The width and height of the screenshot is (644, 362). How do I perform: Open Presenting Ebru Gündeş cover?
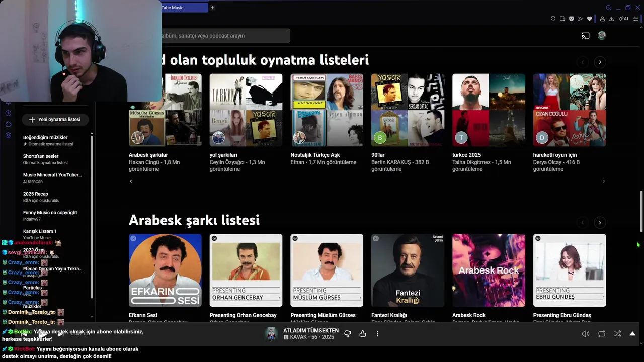coord(570,270)
